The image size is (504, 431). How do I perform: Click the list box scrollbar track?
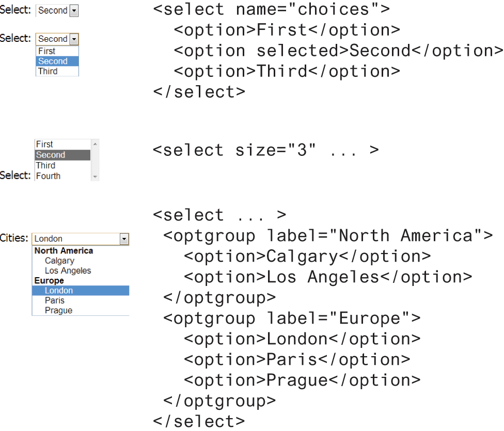point(94,160)
